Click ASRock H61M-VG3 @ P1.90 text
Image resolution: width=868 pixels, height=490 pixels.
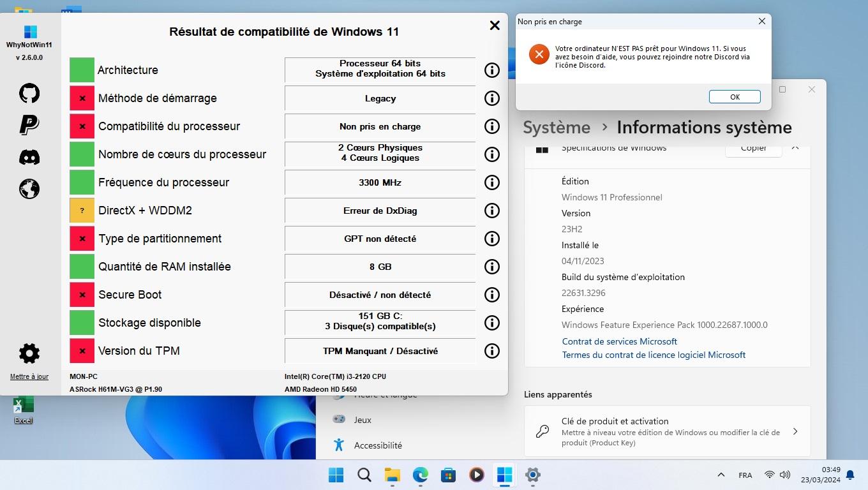pyautogui.click(x=116, y=389)
